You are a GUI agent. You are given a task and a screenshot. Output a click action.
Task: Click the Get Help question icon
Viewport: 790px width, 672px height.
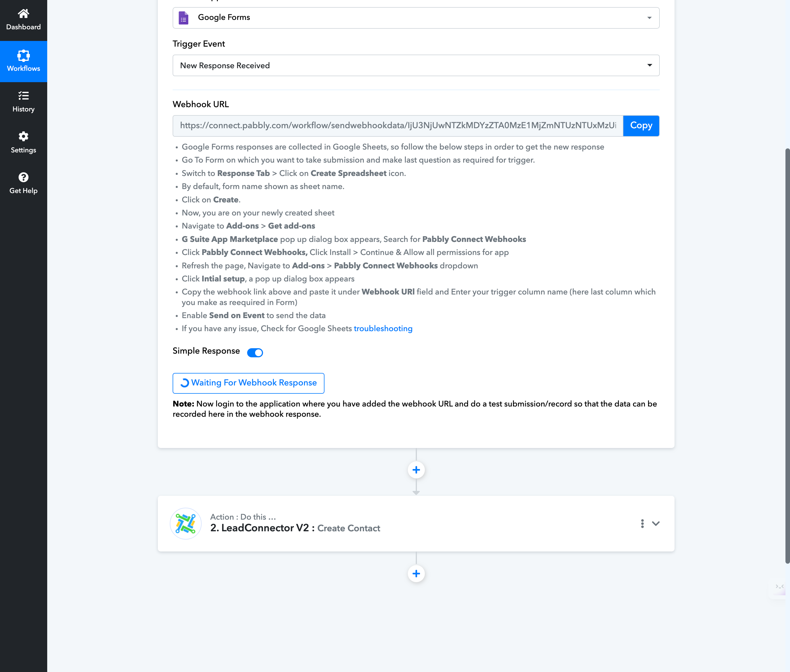click(x=23, y=177)
